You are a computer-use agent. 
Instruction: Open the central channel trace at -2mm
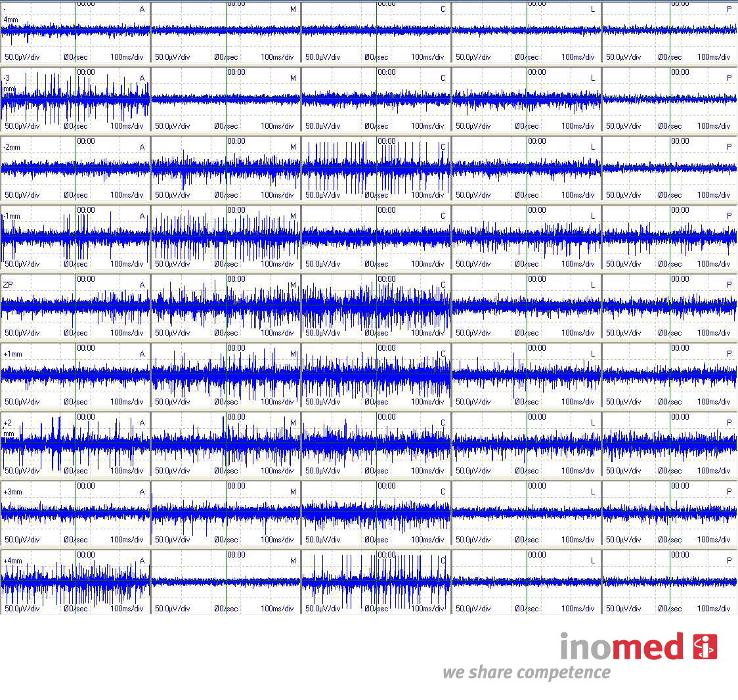click(x=376, y=168)
